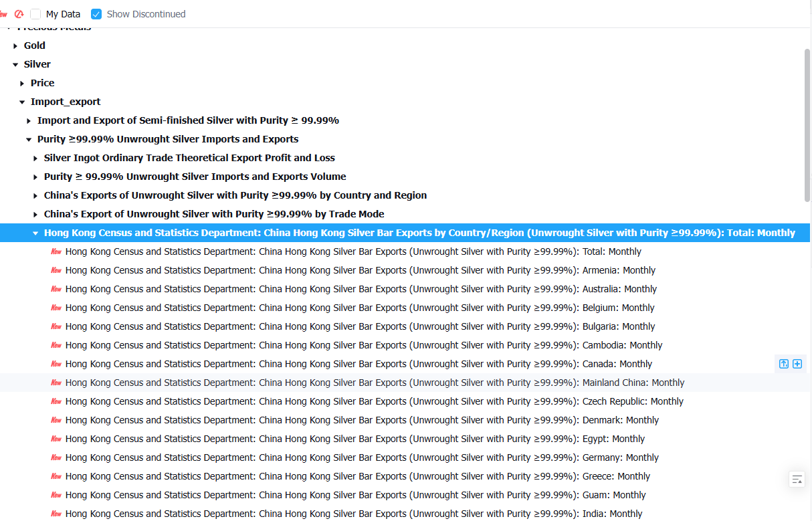
Task: Collapse the highlighted Hong Kong Census node
Action: [35, 233]
